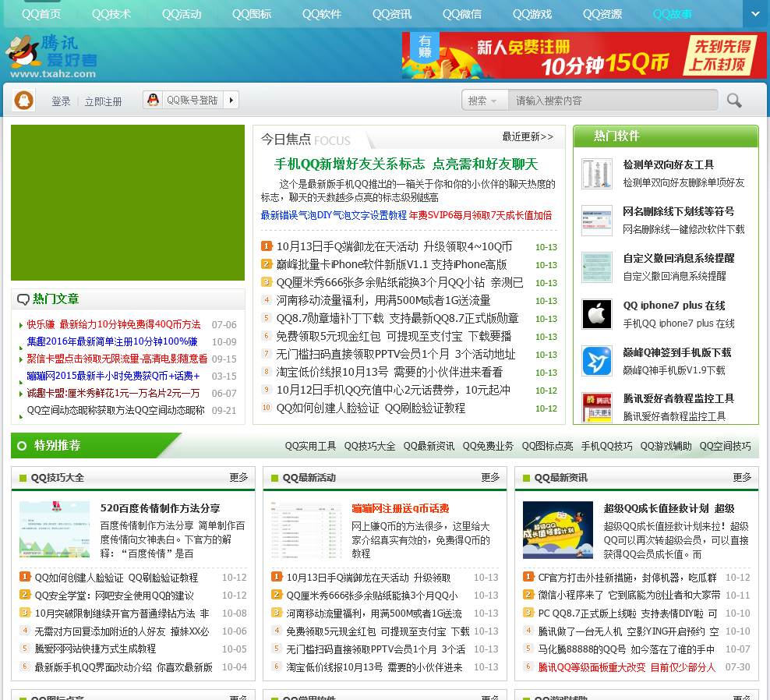The width and height of the screenshot is (770, 700).
Task: Select the QQ最新资讯 tab in 特别推荐
Action: [429, 446]
